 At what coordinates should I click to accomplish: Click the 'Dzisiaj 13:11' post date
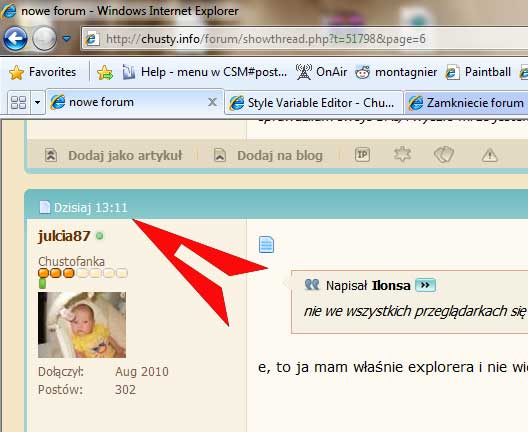point(91,208)
